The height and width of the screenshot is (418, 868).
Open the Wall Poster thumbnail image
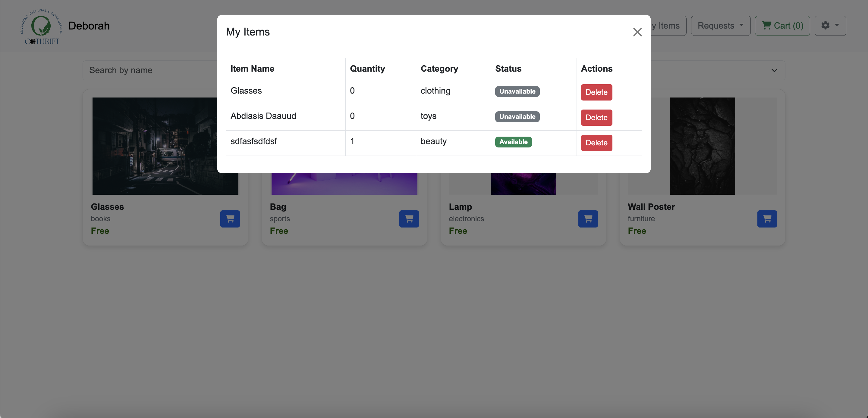coord(702,146)
